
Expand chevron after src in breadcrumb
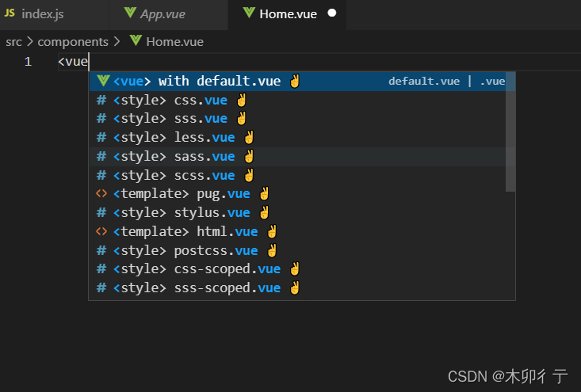30,41
